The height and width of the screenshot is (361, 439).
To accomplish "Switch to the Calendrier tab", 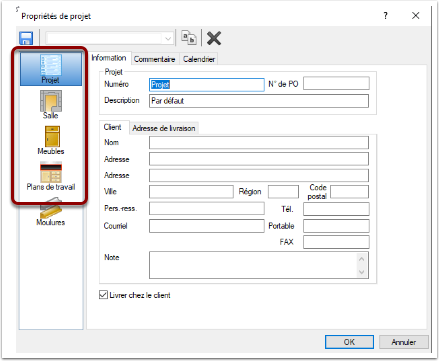I will click(199, 59).
